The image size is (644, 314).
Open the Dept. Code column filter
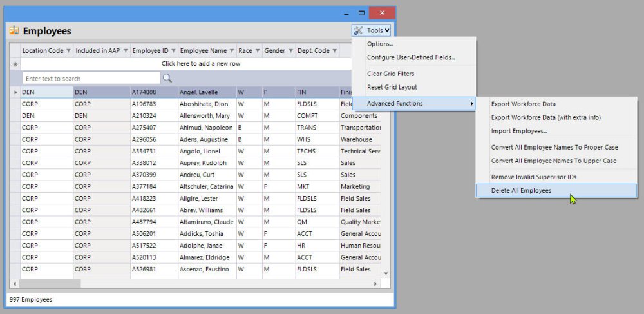click(335, 51)
